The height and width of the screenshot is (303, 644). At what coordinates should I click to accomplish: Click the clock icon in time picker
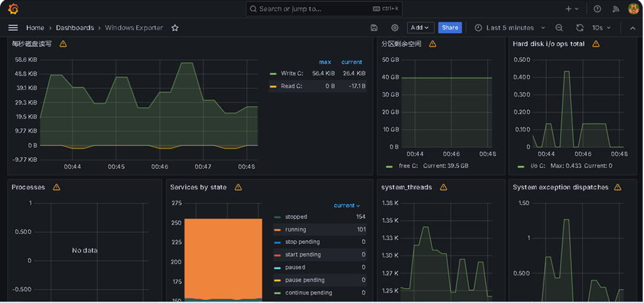tap(478, 28)
